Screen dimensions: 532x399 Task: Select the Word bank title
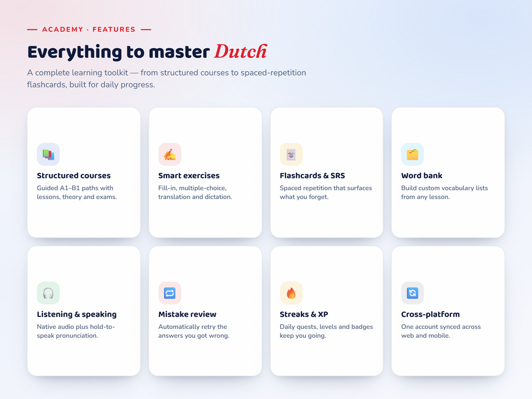click(x=421, y=176)
